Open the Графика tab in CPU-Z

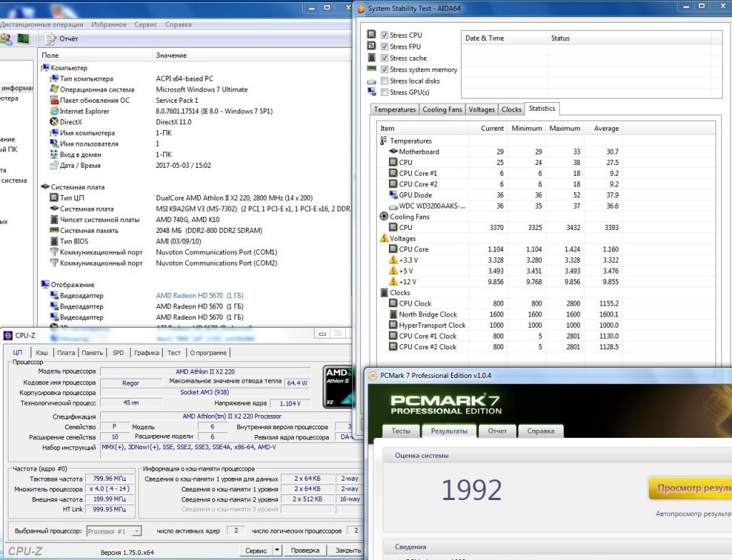coord(147,353)
